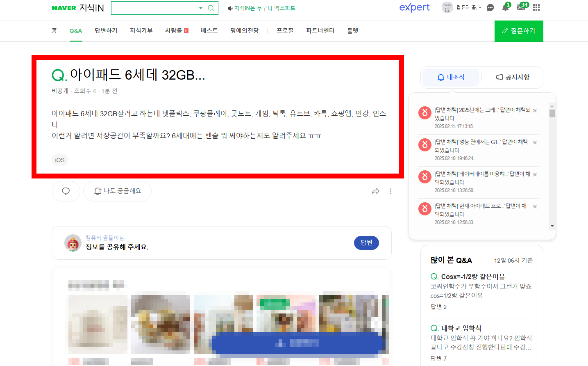Click the search magnifier icon
Screen dimensions: 588x366
pos(211,8)
